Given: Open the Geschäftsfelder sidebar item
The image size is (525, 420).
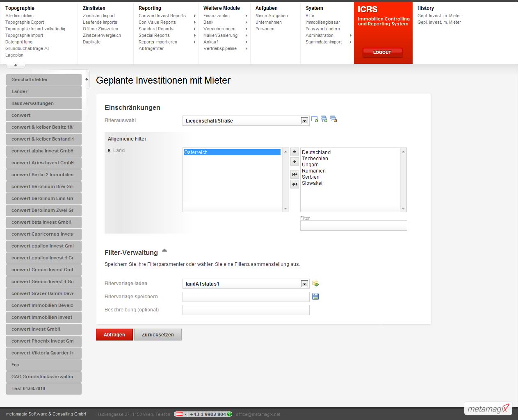Looking at the screenshot, I should coord(44,79).
